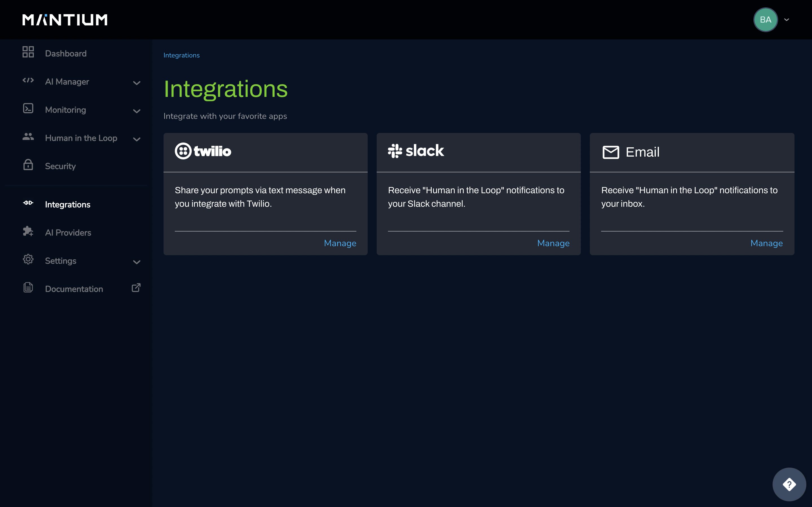Screen dimensions: 812x507
Task: Click the AI Manager code icon
Action: coord(28,80)
